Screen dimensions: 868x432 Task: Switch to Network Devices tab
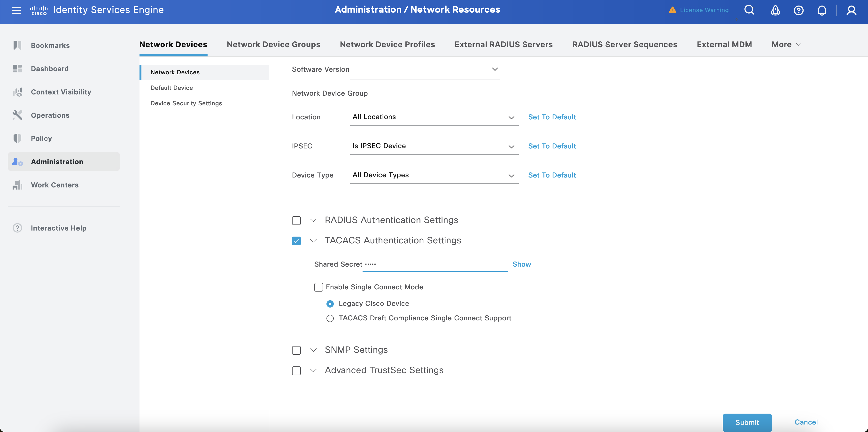[x=173, y=44]
